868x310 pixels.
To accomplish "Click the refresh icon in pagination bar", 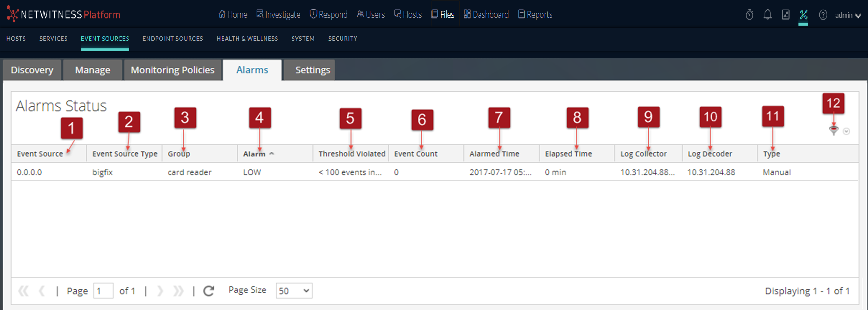I will coord(209,291).
